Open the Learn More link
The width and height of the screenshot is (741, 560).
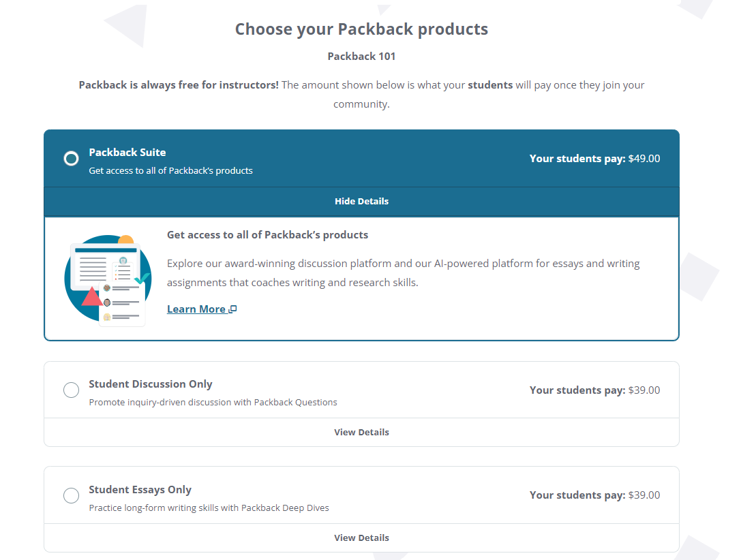coord(196,308)
